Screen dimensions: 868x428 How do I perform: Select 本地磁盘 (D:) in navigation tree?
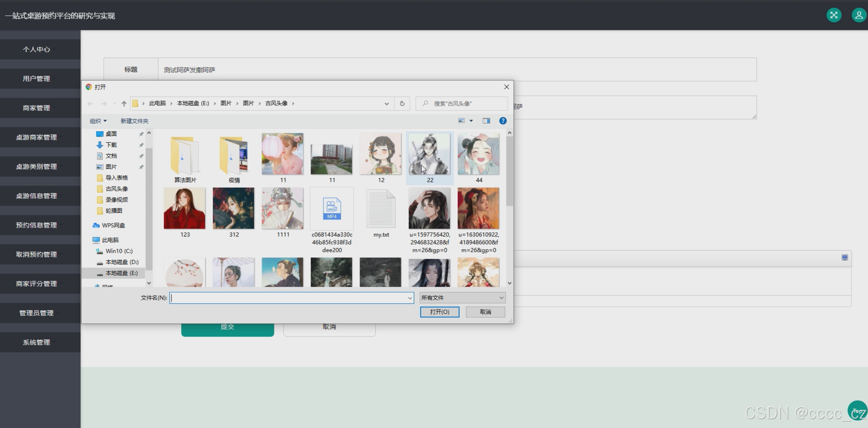pos(122,262)
